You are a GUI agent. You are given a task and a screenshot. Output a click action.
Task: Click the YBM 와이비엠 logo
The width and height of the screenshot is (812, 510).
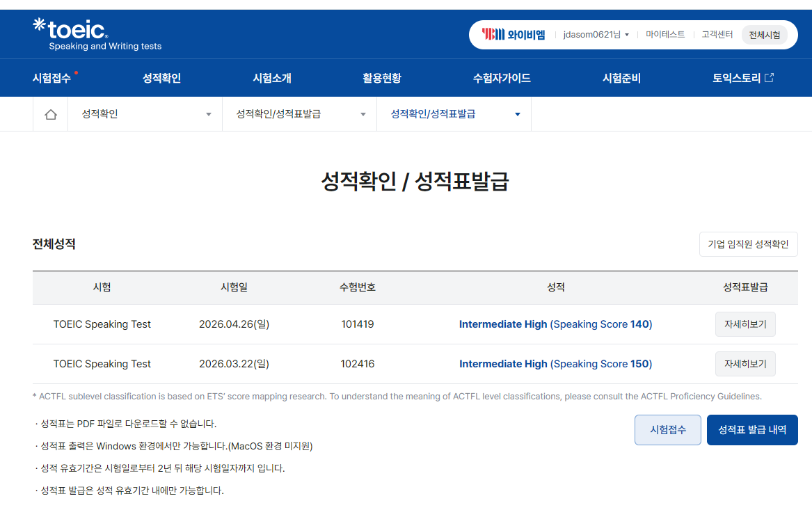pyautogui.click(x=514, y=35)
